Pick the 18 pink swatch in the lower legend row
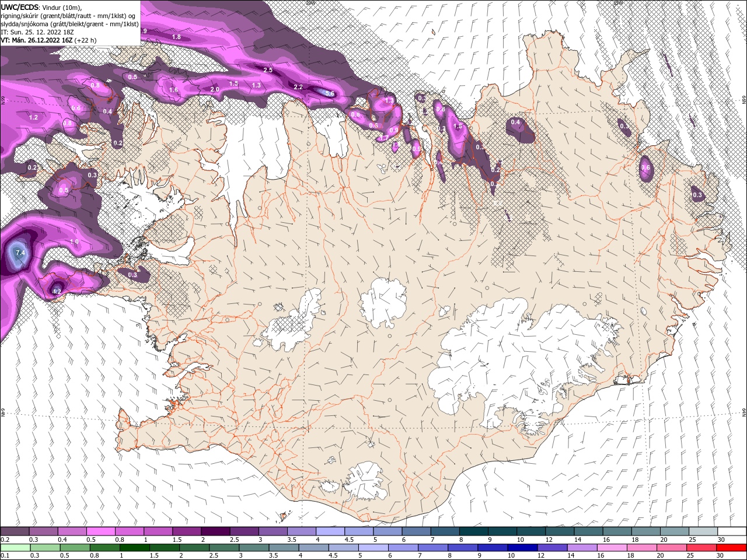Viewport: 747px width, 560px height. click(643, 547)
